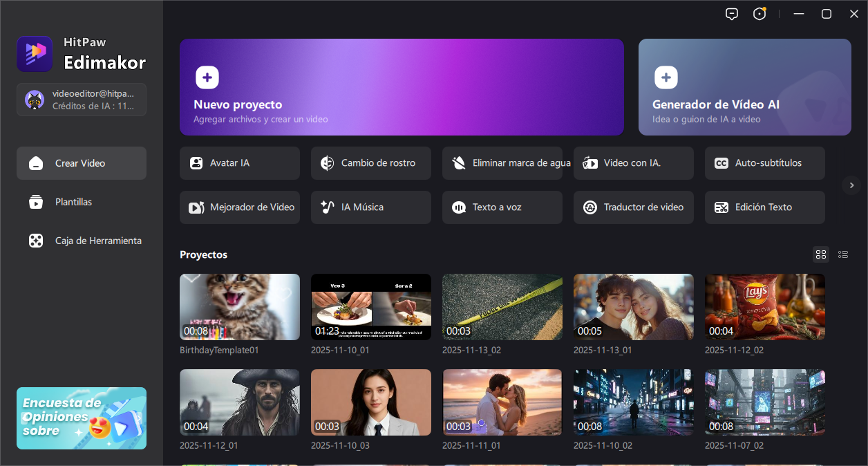This screenshot has width=868, height=466.
Task: Open the notifications hexagon with orange badge
Action: tap(759, 13)
